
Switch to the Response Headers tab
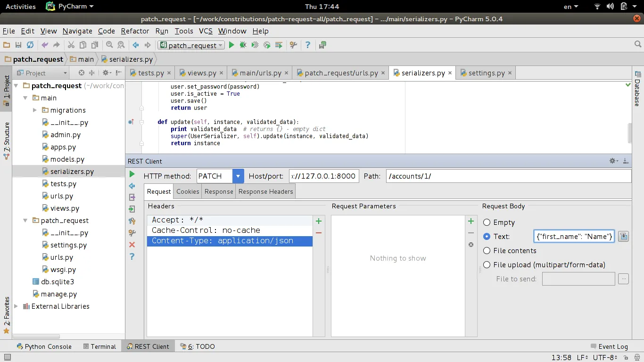coord(265,191)
